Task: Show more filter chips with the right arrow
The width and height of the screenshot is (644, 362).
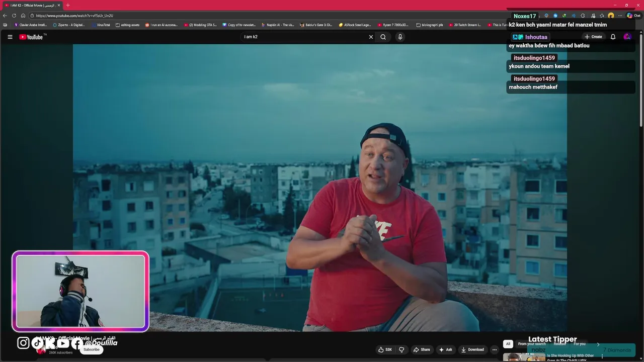Action: 598,344
